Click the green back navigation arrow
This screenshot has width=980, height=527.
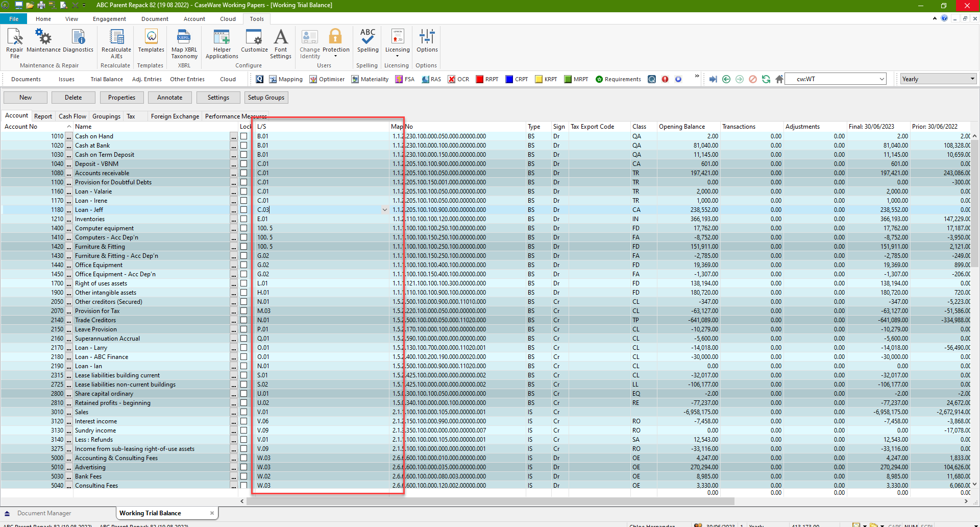pos(726,79)
